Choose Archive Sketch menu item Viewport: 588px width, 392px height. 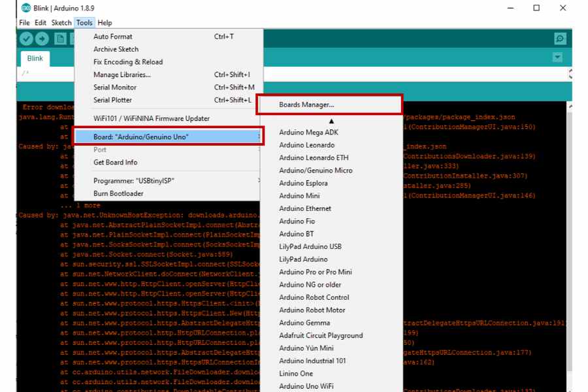(x=167, y=49)
